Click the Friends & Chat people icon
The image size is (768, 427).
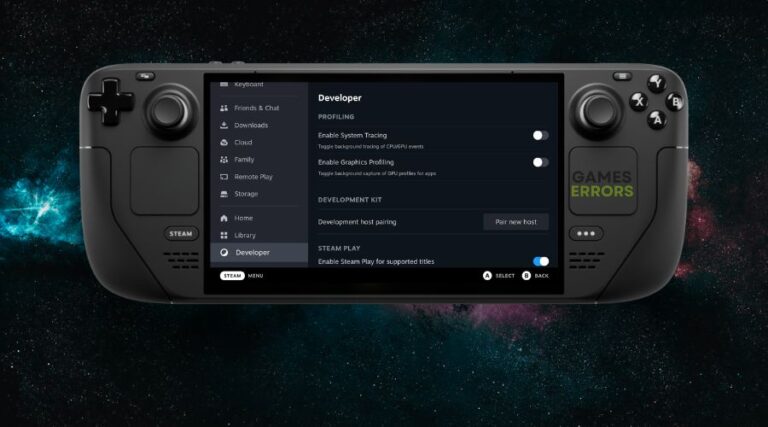224,108
